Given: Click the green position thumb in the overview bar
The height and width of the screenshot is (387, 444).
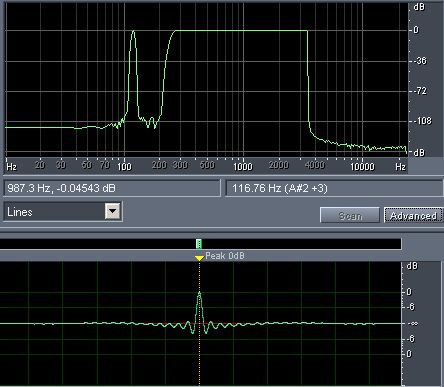Looking at the screenshot, I should click(x=199, y=244).
